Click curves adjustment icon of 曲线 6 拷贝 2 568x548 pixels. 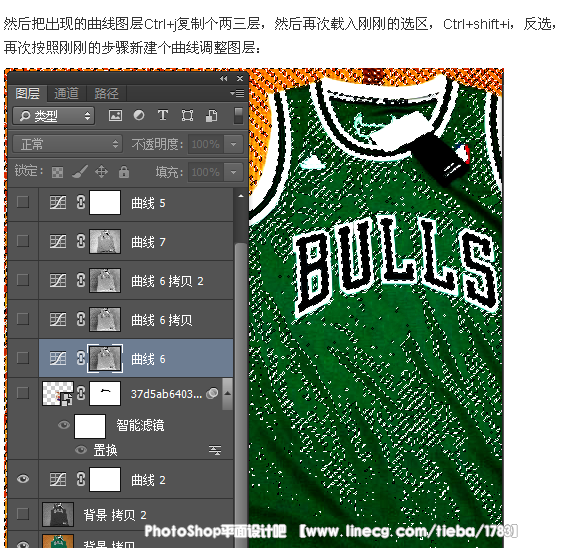pyautogui.click(x=58, y=280)
